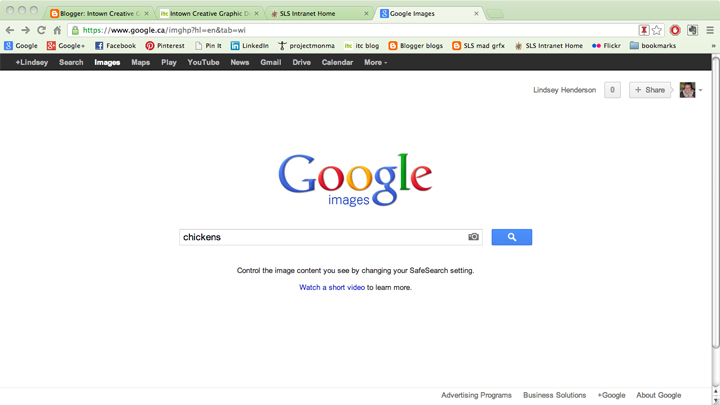Open Search in the Google bar
720x405 pixels.
[71, 62]
